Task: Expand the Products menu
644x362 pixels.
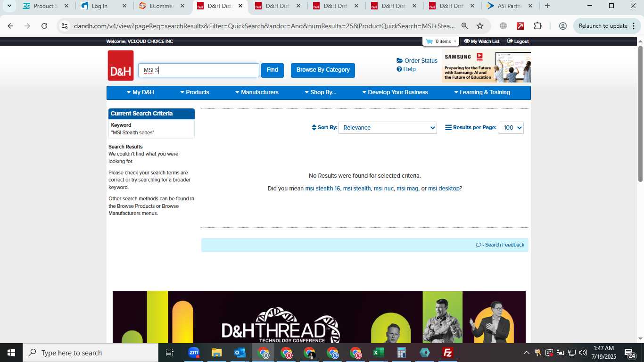Action: 195,92
